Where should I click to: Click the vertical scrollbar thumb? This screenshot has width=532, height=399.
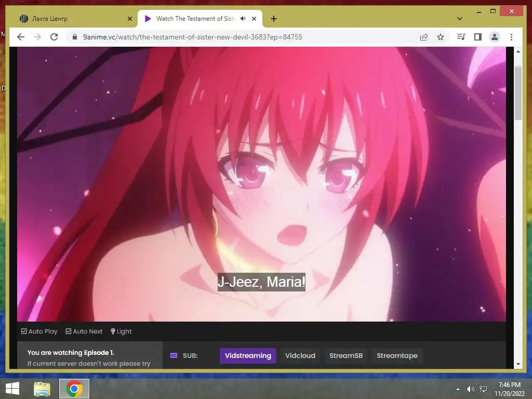click(518, 93)
